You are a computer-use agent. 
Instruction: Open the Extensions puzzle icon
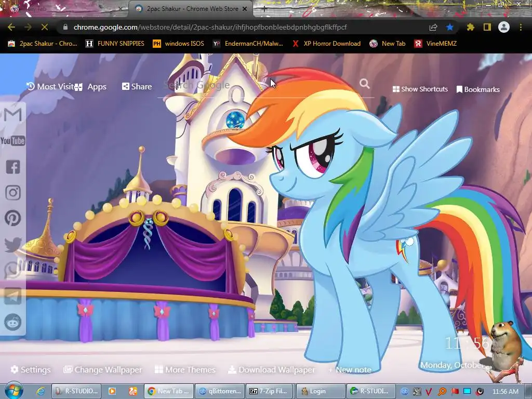tap(471, 27)
